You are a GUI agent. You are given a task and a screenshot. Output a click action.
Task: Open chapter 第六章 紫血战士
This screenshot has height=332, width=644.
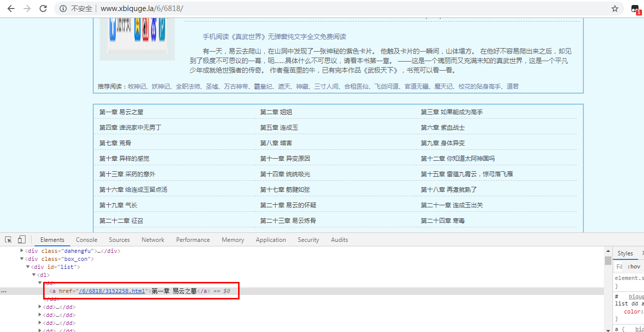coord(443,127)
